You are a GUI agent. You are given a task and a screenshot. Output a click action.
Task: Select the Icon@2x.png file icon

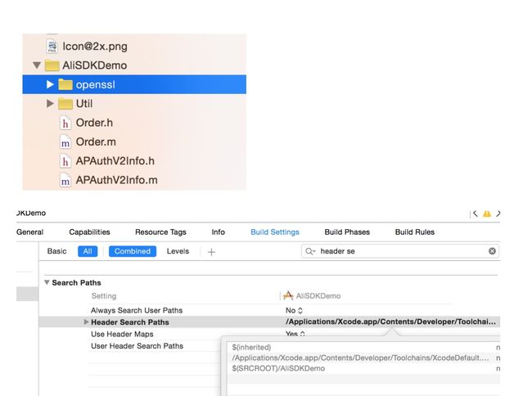[x=52, y=47]
